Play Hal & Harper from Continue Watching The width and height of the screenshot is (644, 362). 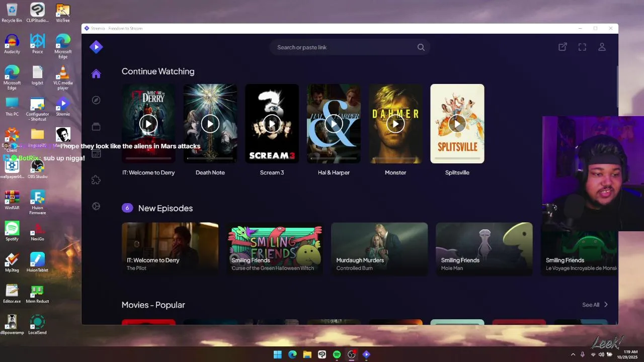(x=334, y=124)
